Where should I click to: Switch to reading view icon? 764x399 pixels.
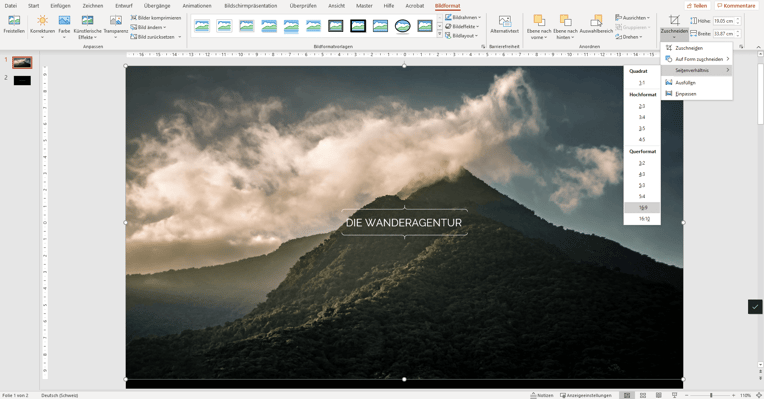tap(659, 395)
